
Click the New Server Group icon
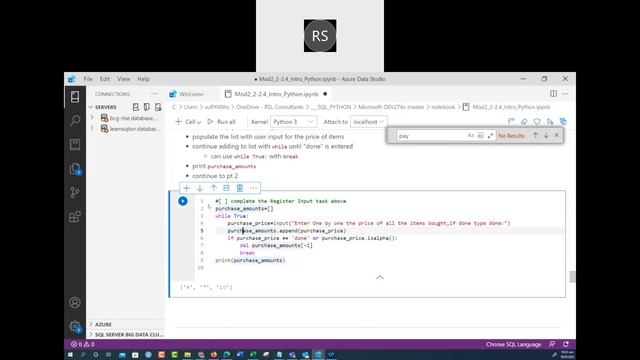click(x=147, y=107)
